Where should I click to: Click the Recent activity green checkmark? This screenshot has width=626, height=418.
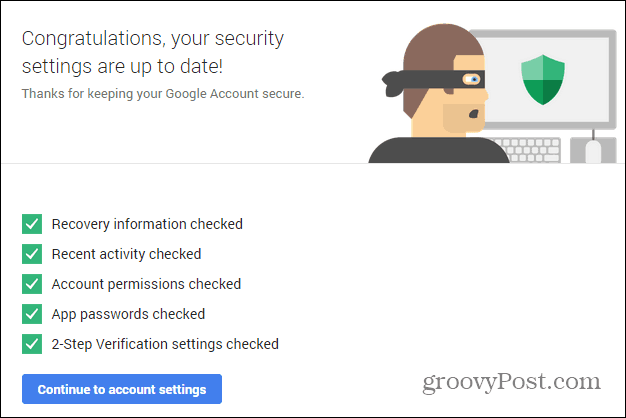[32, 254]
